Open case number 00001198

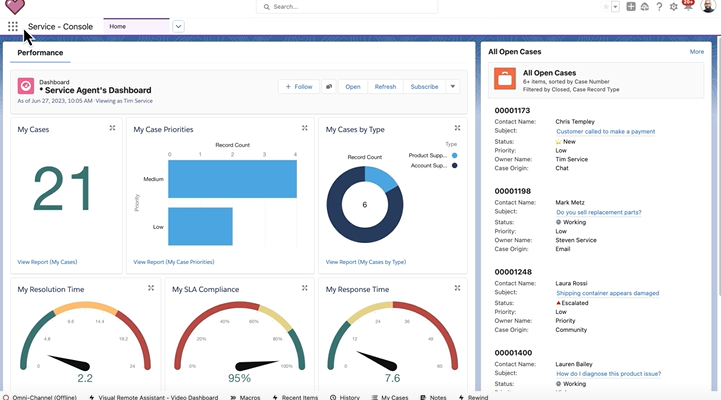[x=513, y=191]
